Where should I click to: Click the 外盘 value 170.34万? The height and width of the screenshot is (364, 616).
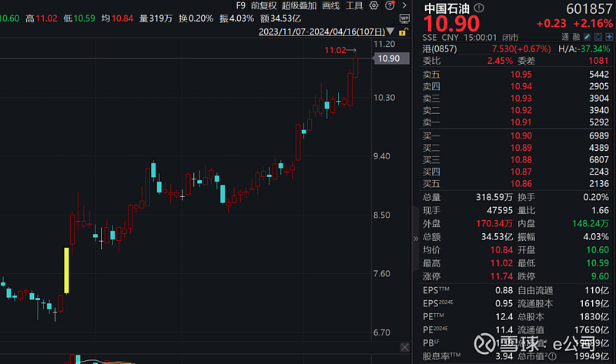click(494, 223)
